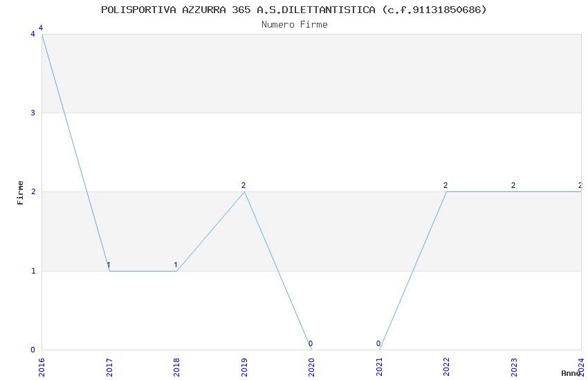Select the 2019 year label
Screen dimensions: 588x380
tap(244, 368)
